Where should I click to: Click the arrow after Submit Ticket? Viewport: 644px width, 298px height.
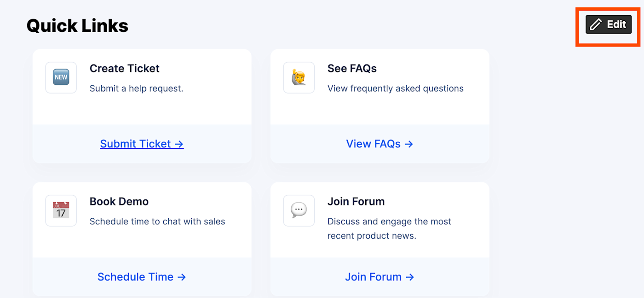pyautogui.click(x=179, y=144)
